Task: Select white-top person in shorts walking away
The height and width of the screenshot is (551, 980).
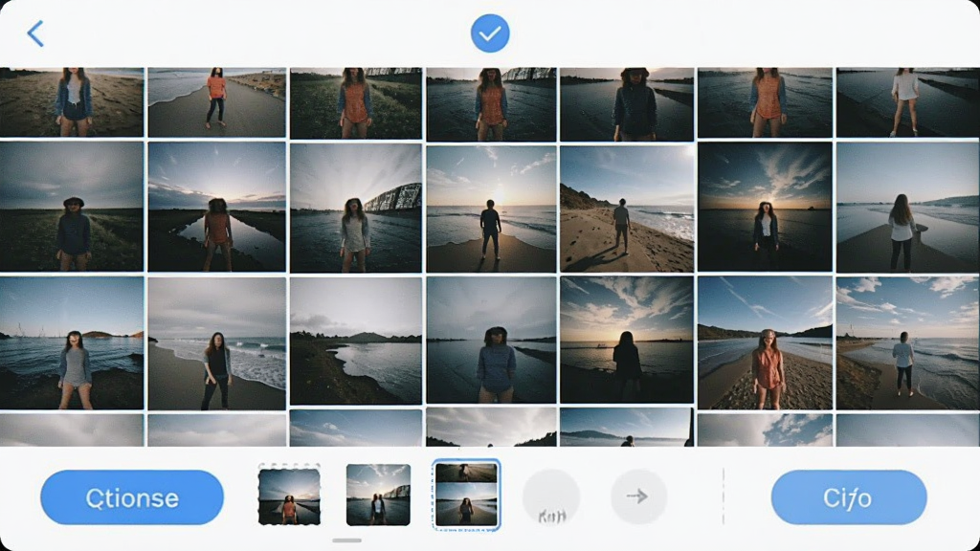Action: [907, 102]
